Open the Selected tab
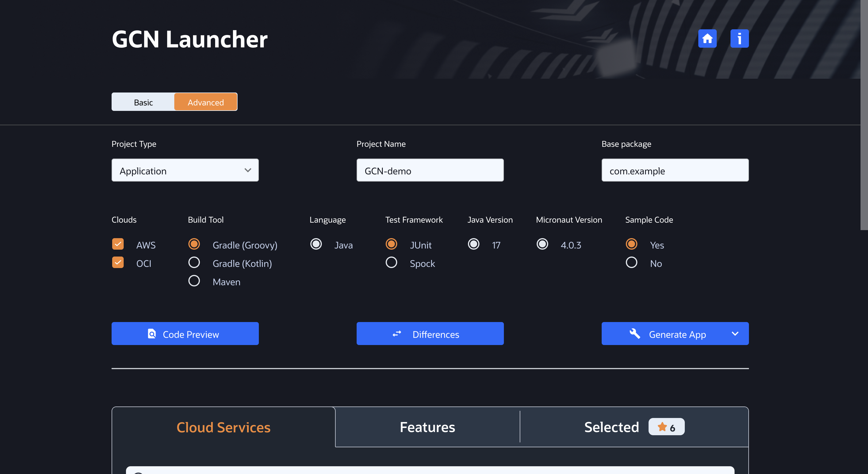 [x=611, y=427]
